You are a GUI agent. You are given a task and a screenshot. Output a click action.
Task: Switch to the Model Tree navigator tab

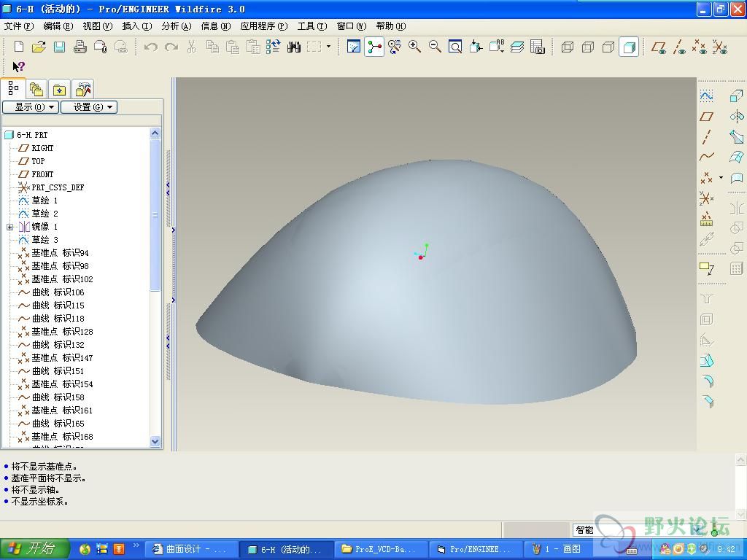coord(13,88)
